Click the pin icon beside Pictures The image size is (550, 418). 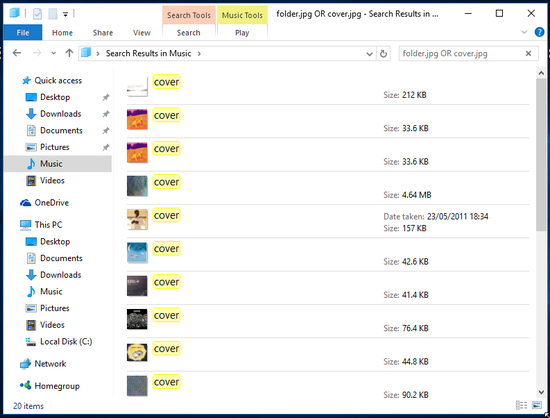pyautogui.click(x=106, y=147)
